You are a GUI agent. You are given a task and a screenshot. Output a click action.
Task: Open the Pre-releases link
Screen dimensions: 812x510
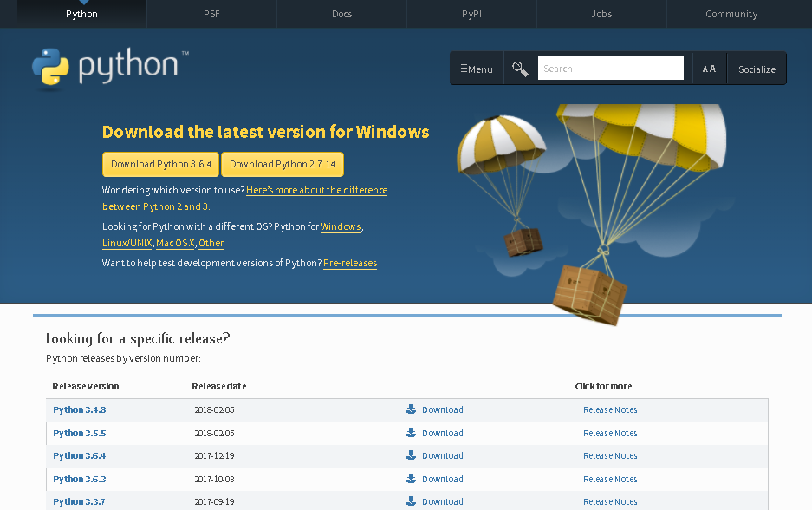350,263
